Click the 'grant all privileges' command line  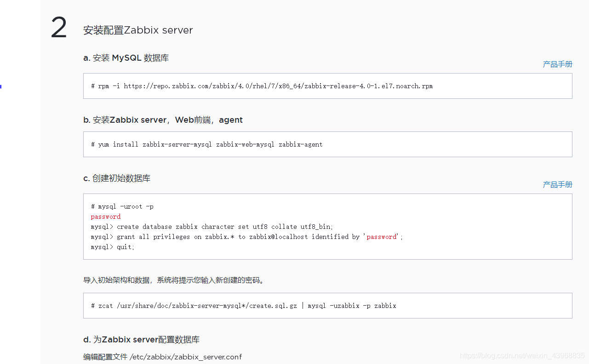246,237
